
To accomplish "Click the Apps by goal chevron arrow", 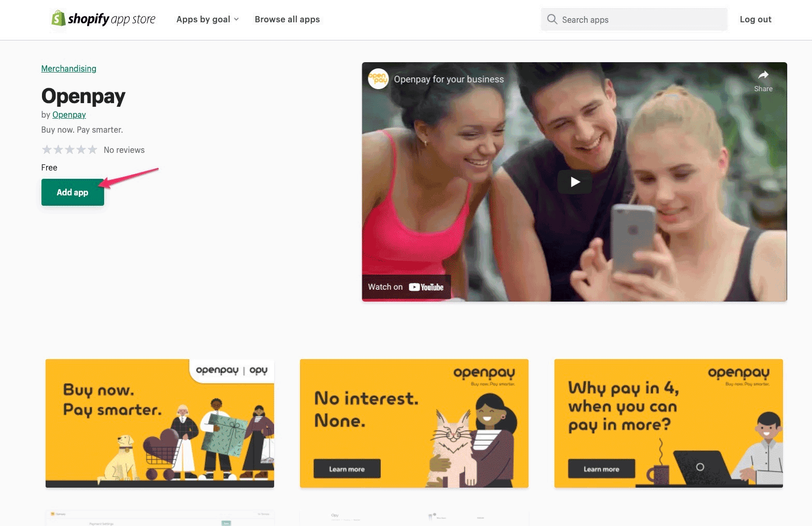I will [236, 19].
